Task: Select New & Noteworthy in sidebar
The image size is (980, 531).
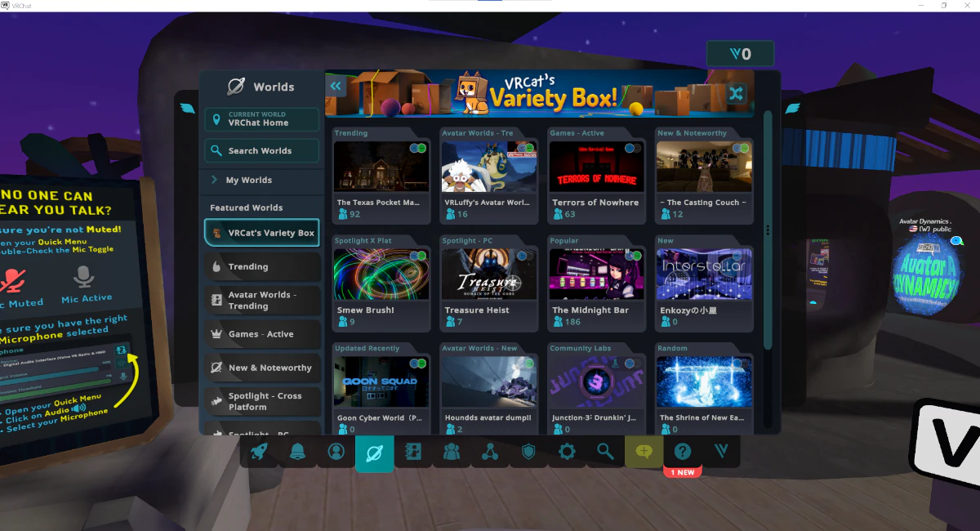Action: (263, 368)
